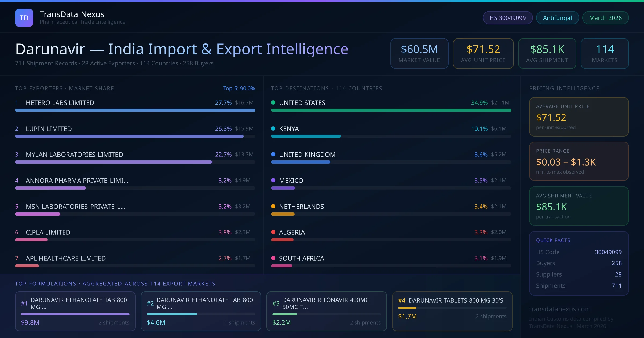644x338 pixels.
Task: Click the red Algeria indicator dot
Action: 273,232
